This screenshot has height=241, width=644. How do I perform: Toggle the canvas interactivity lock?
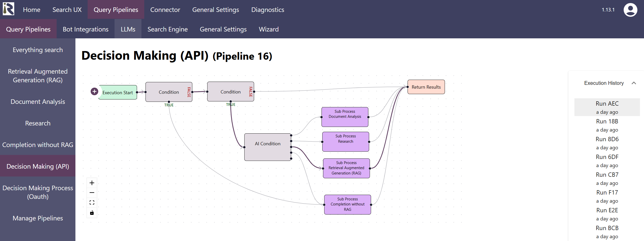92,213
